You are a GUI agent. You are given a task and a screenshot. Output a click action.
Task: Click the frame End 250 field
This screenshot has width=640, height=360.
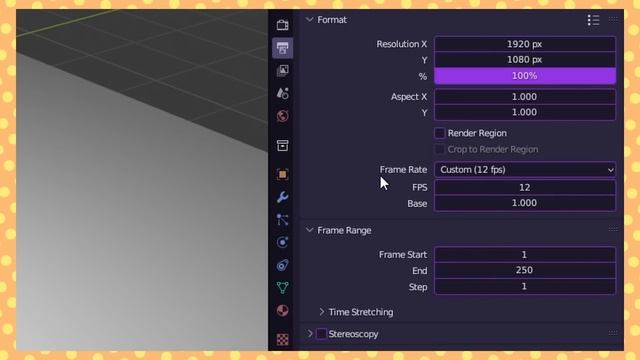(525, 270)
